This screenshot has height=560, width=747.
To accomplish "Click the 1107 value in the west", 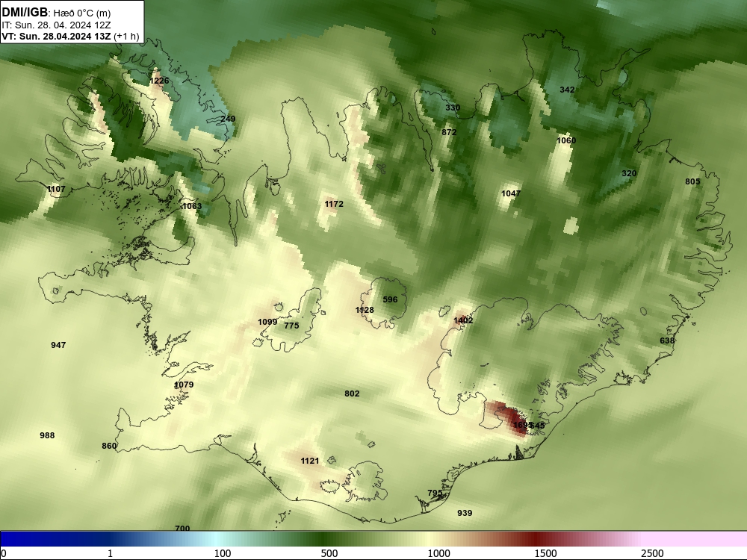I will (x=56, y=189).
